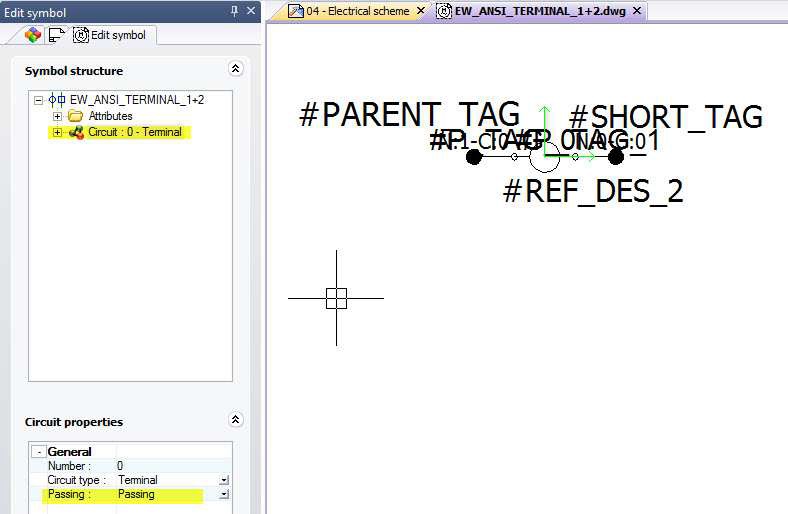Viewport: 788px width, 514px height.
Task: Select EW_ANSI_TERMINAL_1+2 root symbol item
Action: (136, 100)
